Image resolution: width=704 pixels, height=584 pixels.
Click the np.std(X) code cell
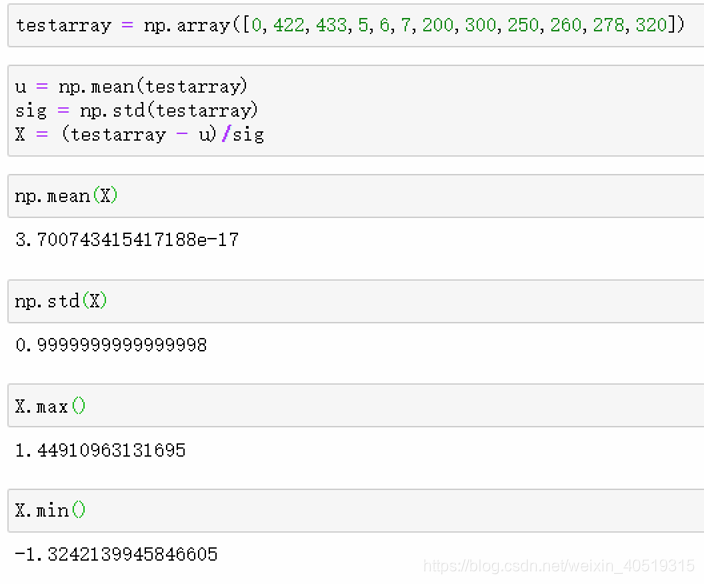pyautogui.click(x=356, y=301)
